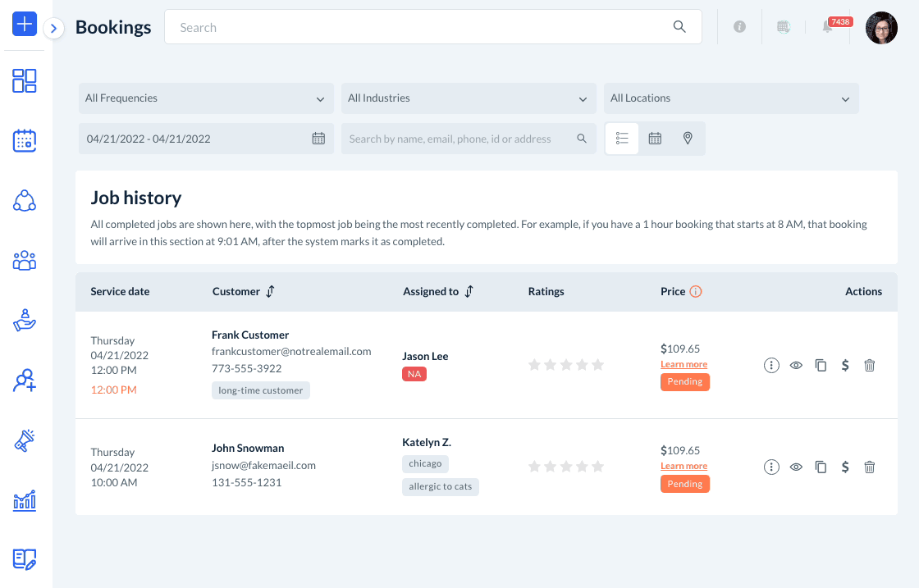This screenshot has height=588, width=919.
Task: View Frank Customer's booking with eye icon
Action: [x=796, y=366]
